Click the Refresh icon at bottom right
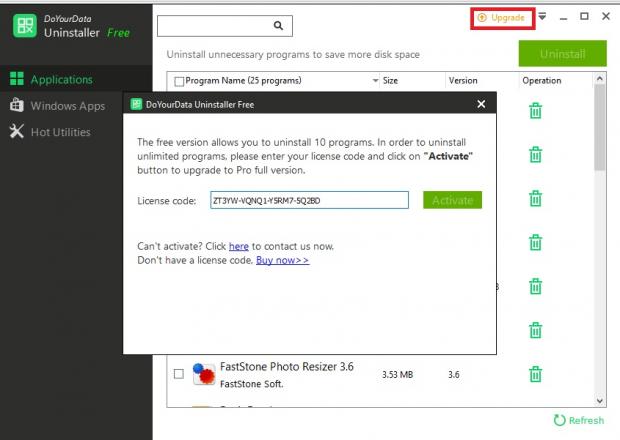 (x=560, y=421)
